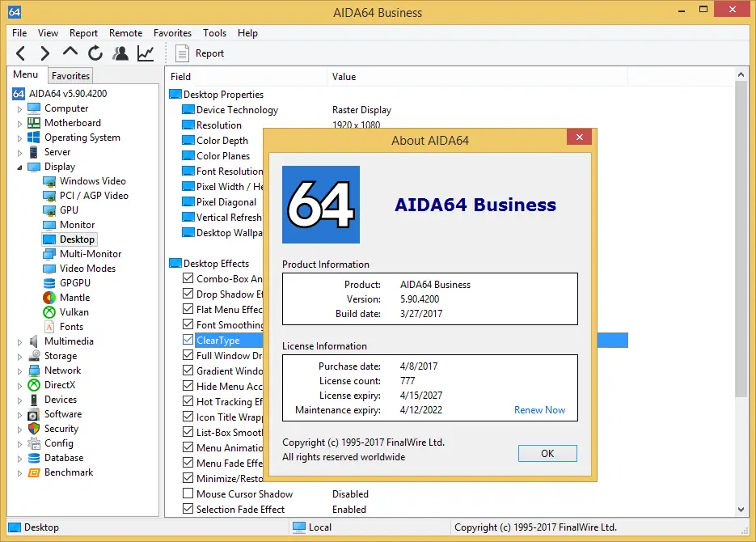This screenshot has width=756, height=542.
Task: Select the GPU tree icon
Action: tap(49, 210)
